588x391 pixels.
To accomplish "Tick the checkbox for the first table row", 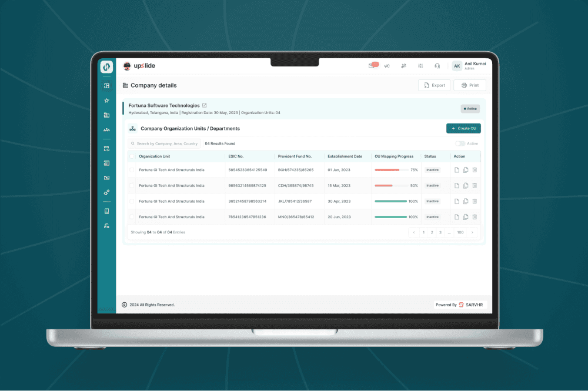I will 132,169.
